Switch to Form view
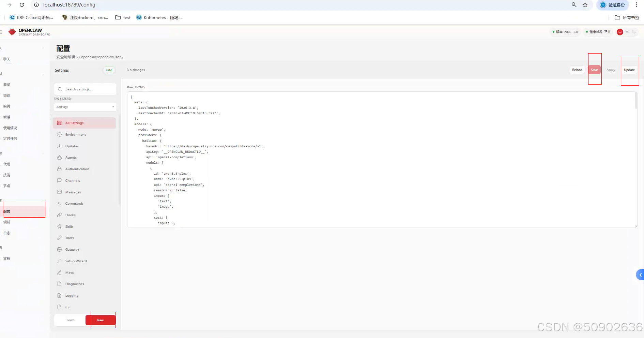 tap(71, 320)
